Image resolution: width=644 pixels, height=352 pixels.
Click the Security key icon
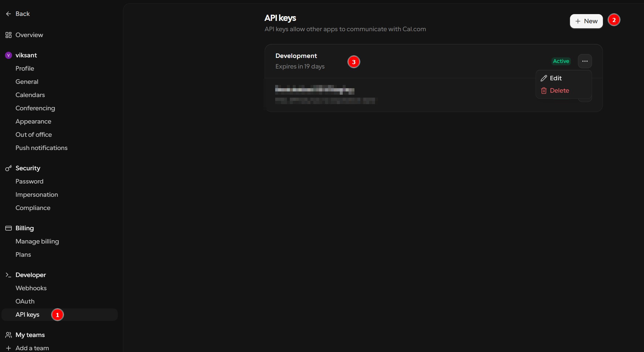click(x=9, y=168)
